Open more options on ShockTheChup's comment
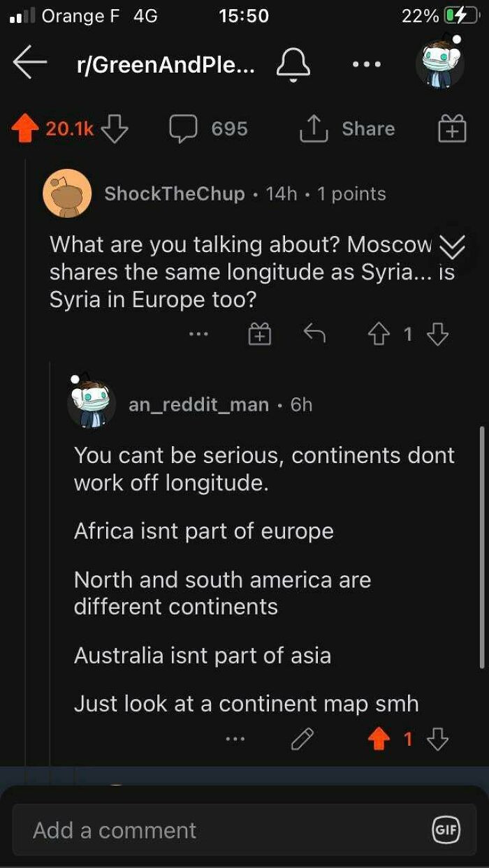This screenshot has width=489, height=868. pyautogui.click(x=199, y=334)
